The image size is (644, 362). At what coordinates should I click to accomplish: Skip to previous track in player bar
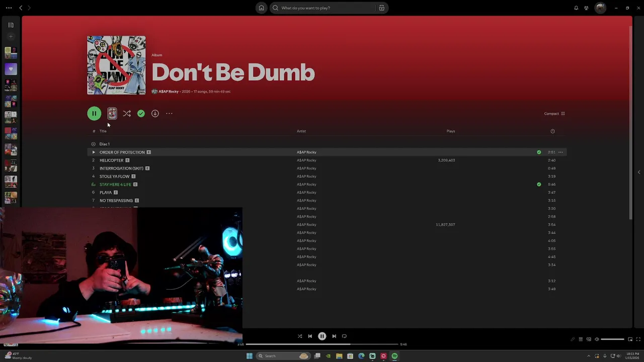[310, 336]
